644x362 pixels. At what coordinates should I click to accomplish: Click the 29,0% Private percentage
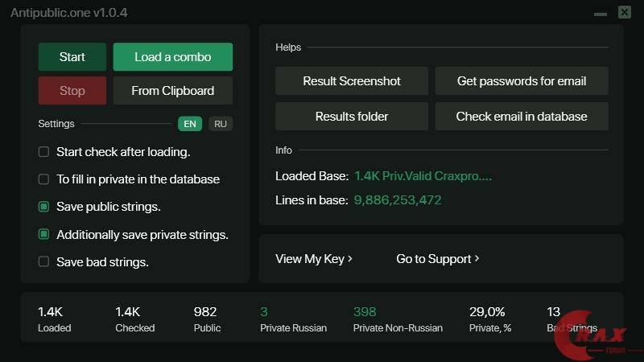(490, 319)
